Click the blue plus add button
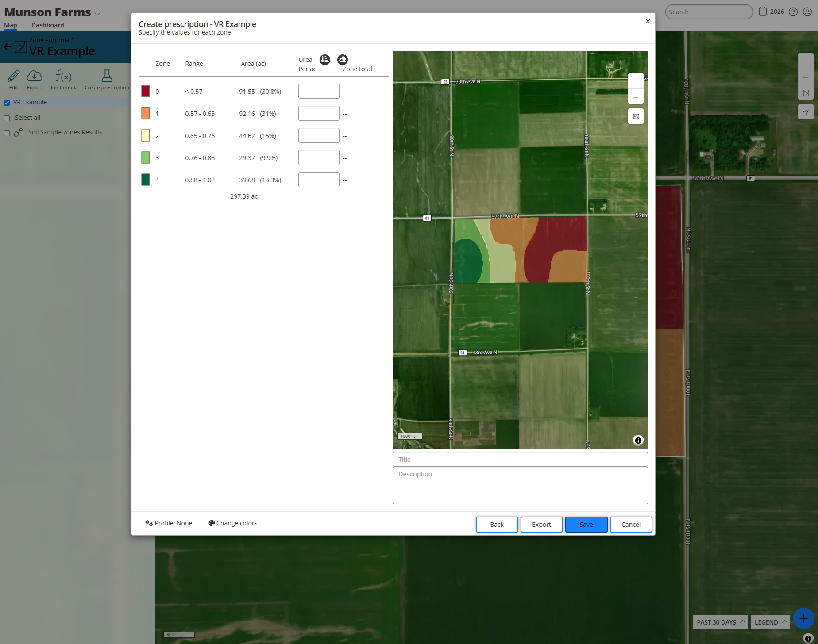 (804, 618)
